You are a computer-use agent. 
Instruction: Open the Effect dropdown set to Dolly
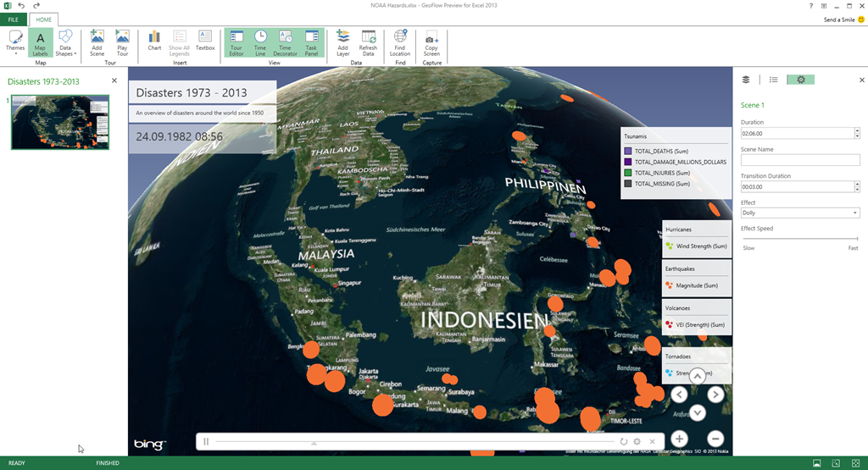pos(799,213)
